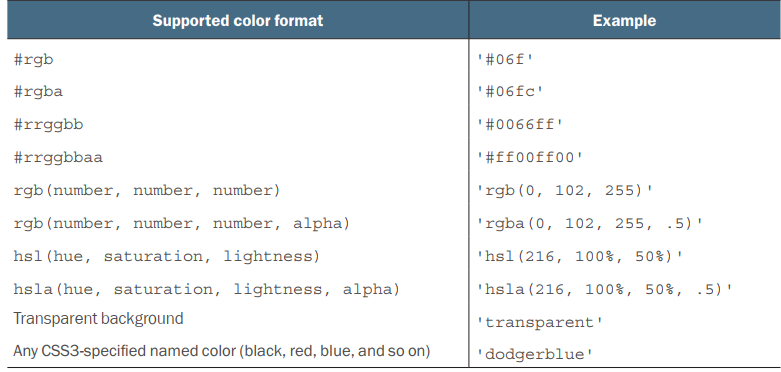The width and height of the screenshot is (781, 372).
Task: Click the 'Supported color format' column header
Action: 238,20
